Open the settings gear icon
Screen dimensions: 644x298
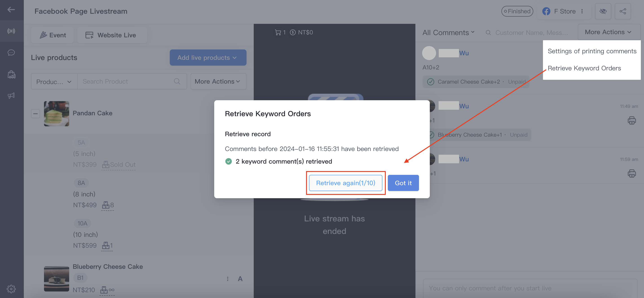click(11, 289)
